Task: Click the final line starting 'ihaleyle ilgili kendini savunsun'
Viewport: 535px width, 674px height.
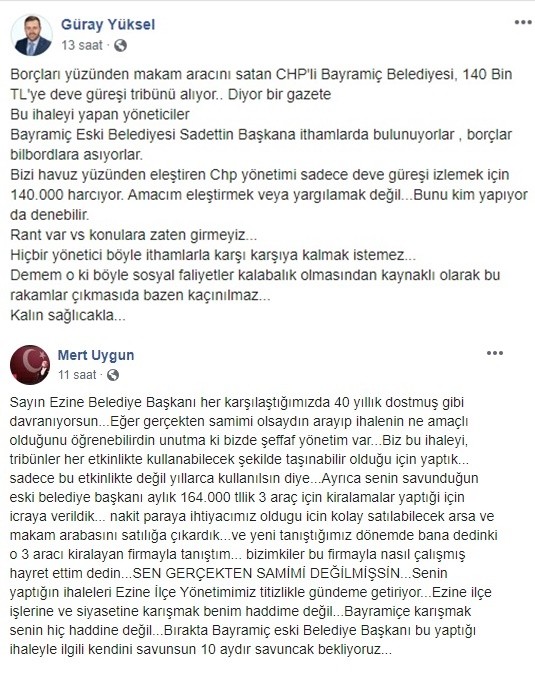Action: 201,649
